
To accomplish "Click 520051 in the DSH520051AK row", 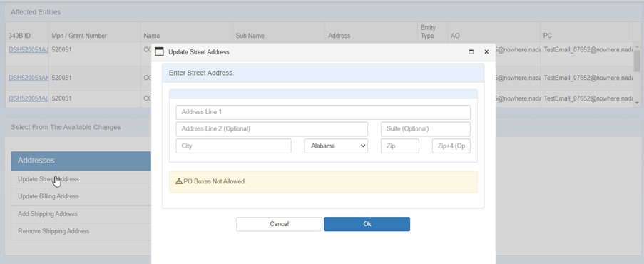I will (62, 78).
